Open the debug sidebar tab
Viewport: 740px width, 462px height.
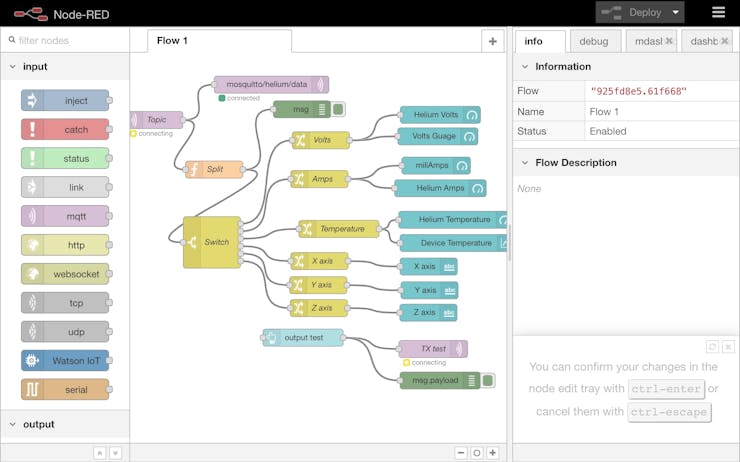(x=595, y=42)
